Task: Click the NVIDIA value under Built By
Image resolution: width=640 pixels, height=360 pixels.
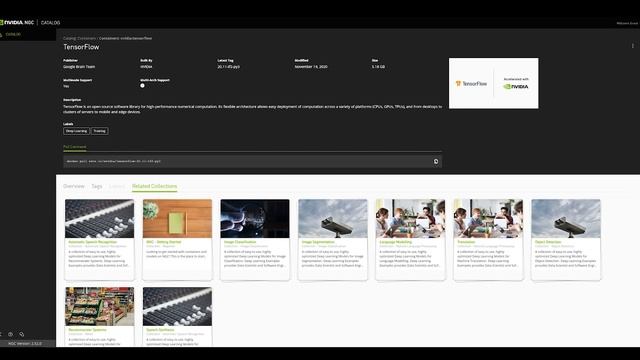Action: pyautogui.click(x=146, y=67)
